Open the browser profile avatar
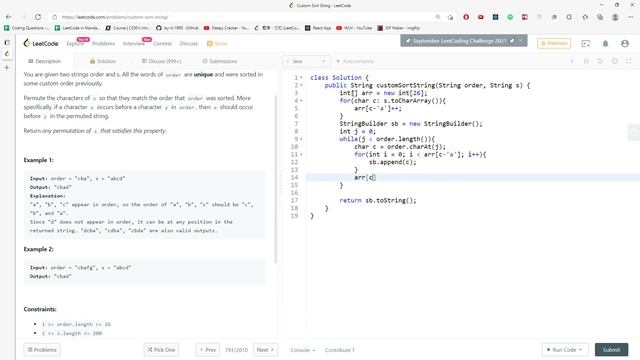The height and width of the screenshot is (360, 640). (x=615, y=17)
